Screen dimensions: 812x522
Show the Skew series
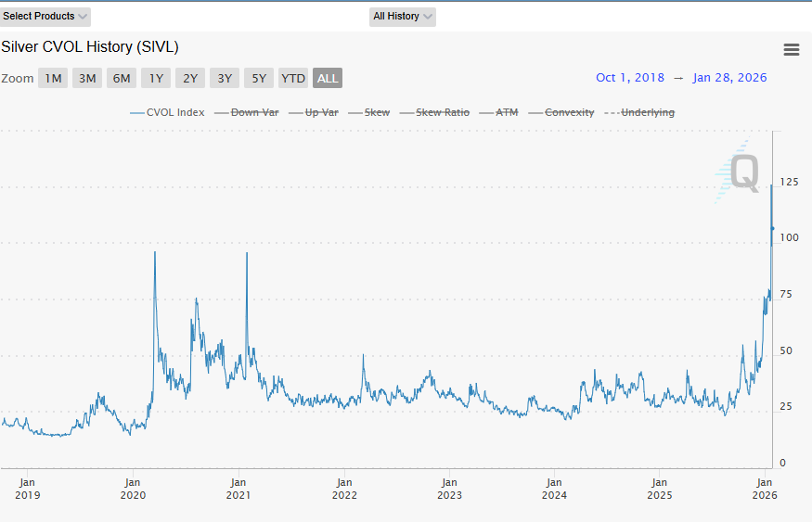click(369, 112)
